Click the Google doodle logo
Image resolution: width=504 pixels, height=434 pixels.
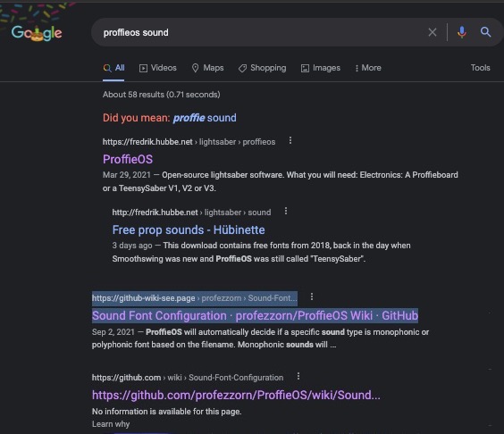click(x=37, y=33)
